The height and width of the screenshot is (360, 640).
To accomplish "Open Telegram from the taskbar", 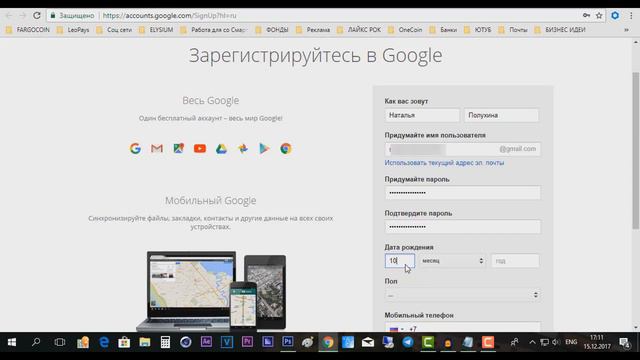I will 407,342.
